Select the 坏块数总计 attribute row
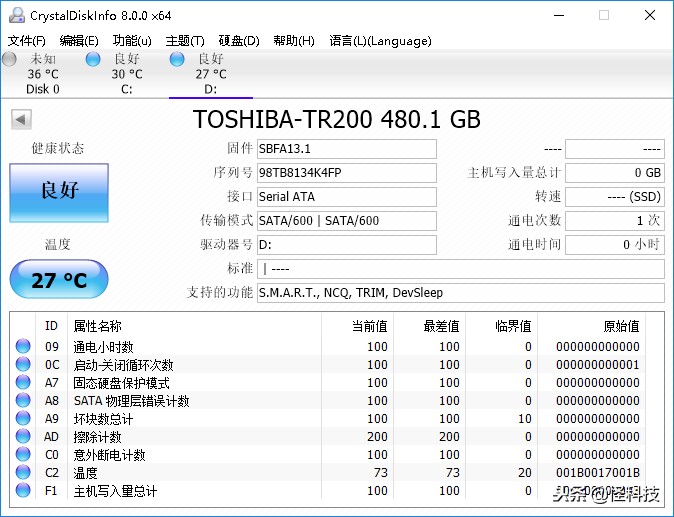 [x=328, y=419]
